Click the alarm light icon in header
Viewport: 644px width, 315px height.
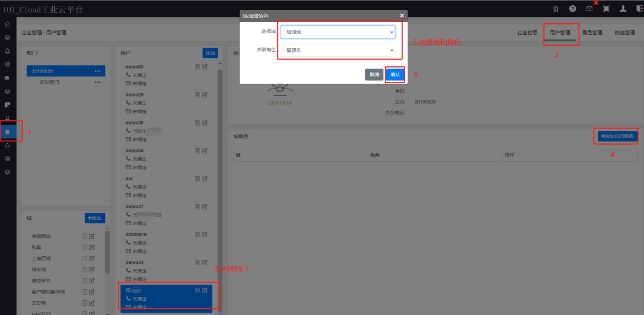point(556,9)
